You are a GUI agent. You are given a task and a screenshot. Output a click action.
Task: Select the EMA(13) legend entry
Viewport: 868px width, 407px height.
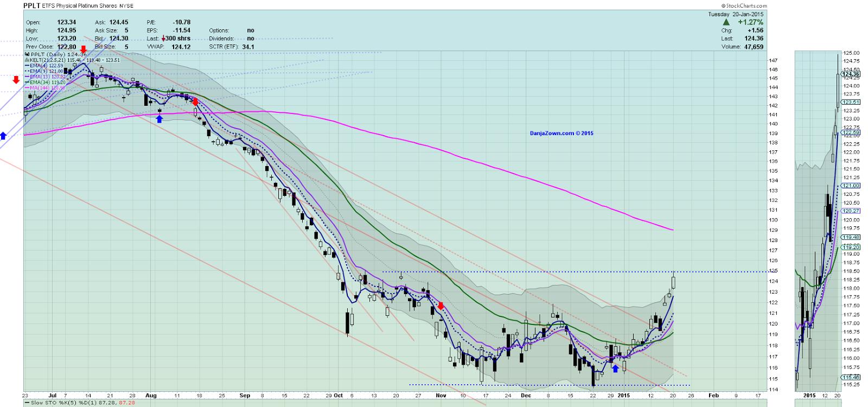point(48,77)
